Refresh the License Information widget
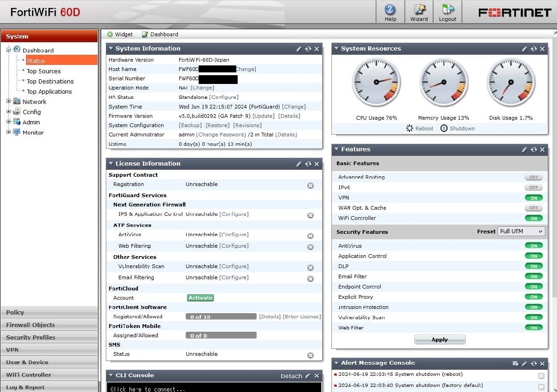The image size is (557, 392). point(308,164)
